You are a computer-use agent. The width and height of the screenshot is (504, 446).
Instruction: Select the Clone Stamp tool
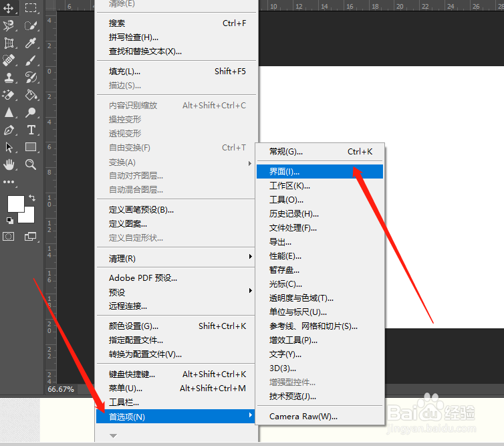pos(9,78)
